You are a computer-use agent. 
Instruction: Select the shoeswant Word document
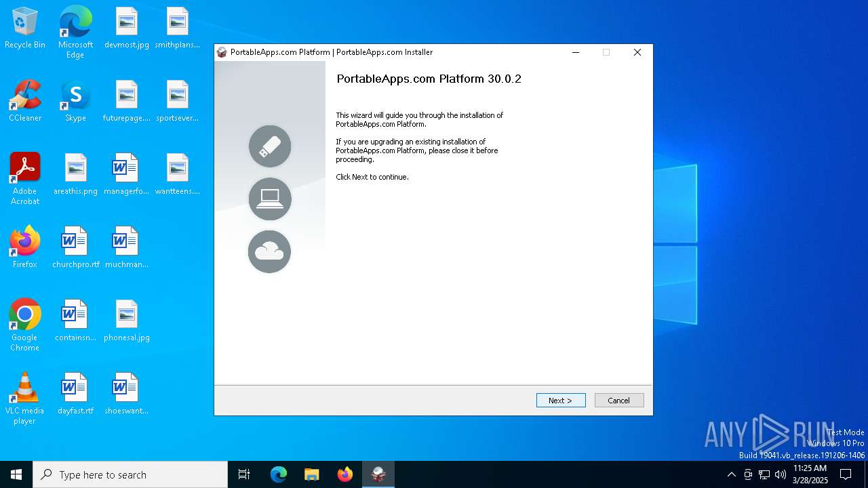click(x=127, y=394)
